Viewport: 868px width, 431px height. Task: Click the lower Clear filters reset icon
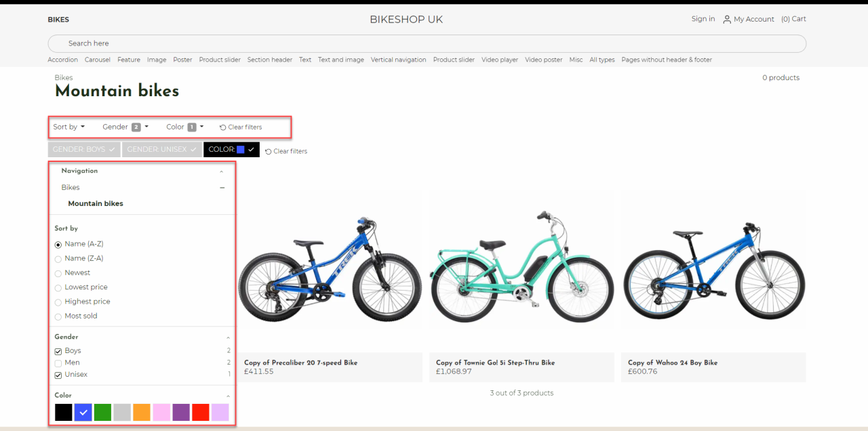[269, 152]
